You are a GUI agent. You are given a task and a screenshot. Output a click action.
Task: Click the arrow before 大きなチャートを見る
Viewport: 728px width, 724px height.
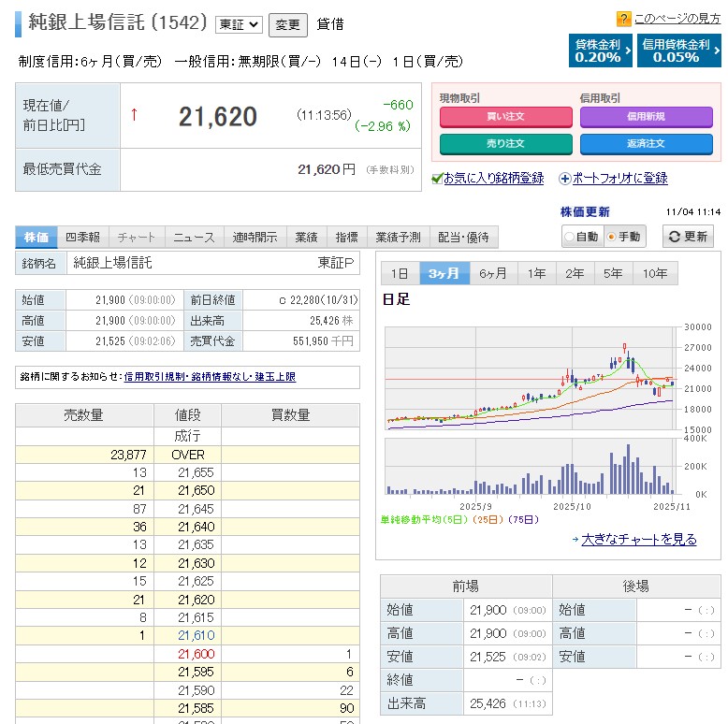[575, 540]
